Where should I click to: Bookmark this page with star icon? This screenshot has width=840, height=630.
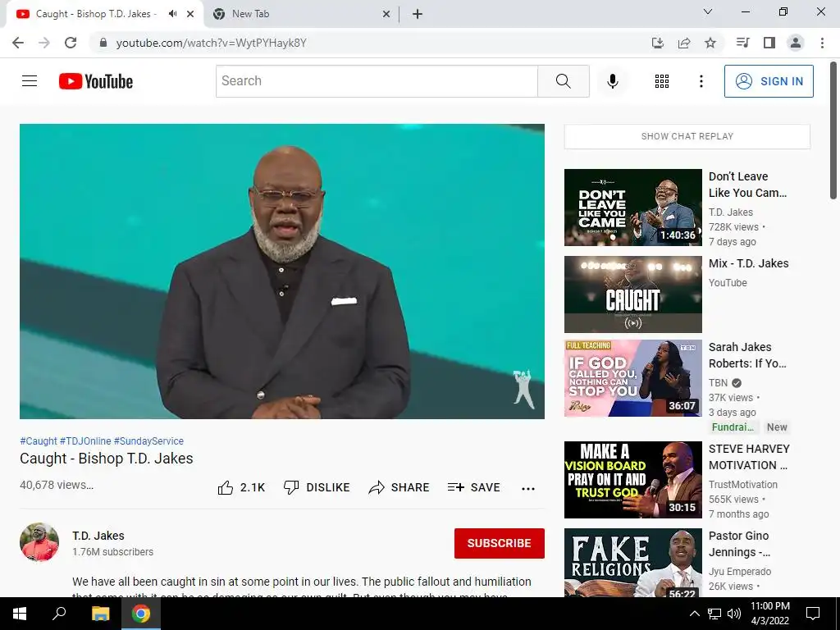point(710,43)
